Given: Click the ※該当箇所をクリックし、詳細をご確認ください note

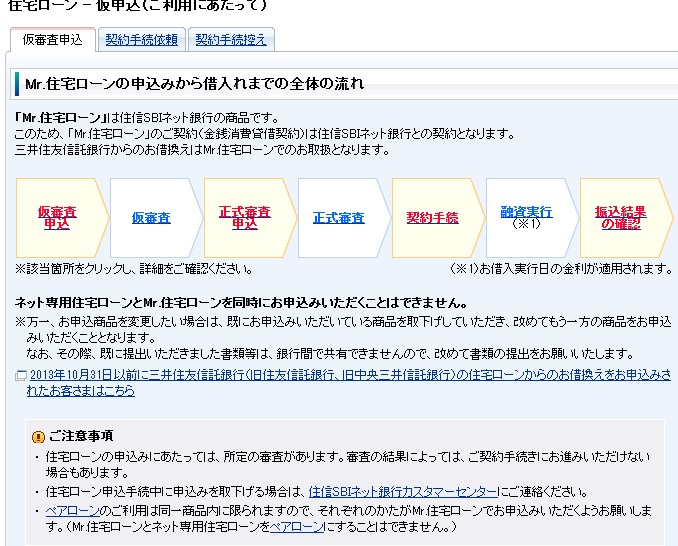Looking at the screenshot, I should 133,269.
